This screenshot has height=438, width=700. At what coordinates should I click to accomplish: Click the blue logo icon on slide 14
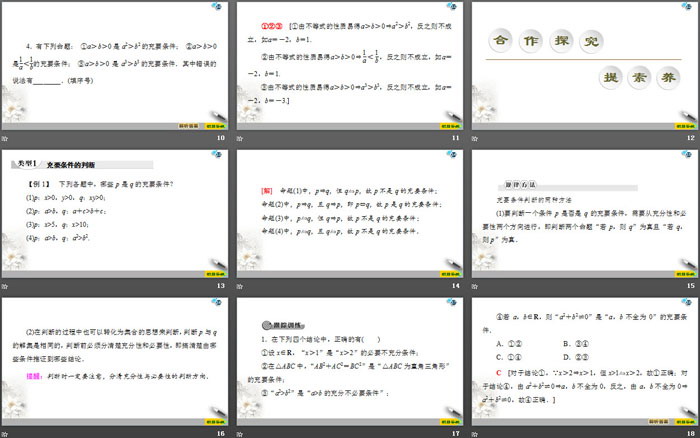[x=451, y=156]
